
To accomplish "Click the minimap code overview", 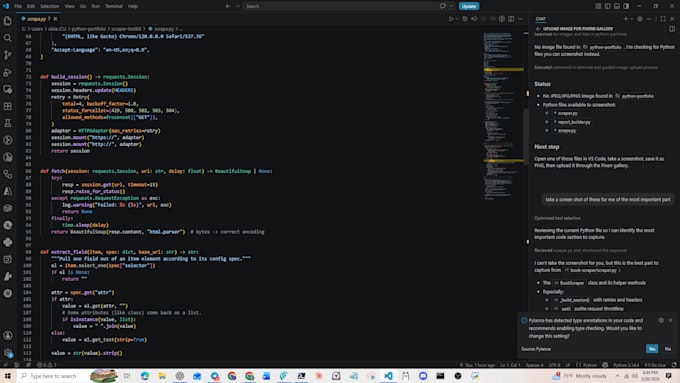I will (x=503, y=115).
